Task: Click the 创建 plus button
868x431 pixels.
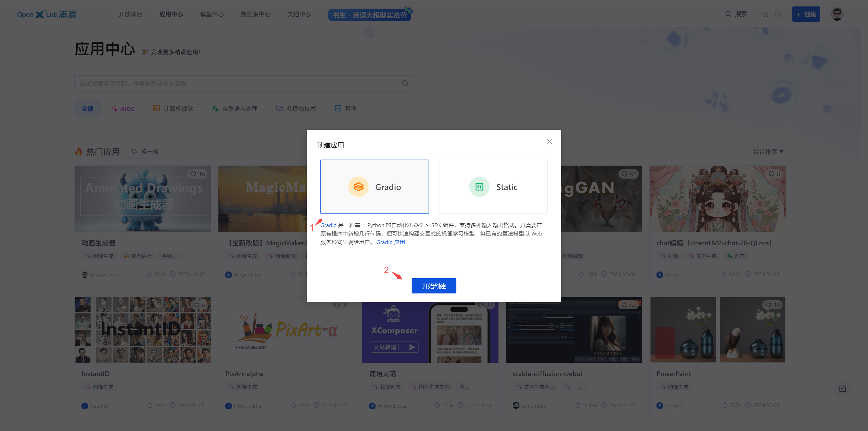Action: [806, 14]
